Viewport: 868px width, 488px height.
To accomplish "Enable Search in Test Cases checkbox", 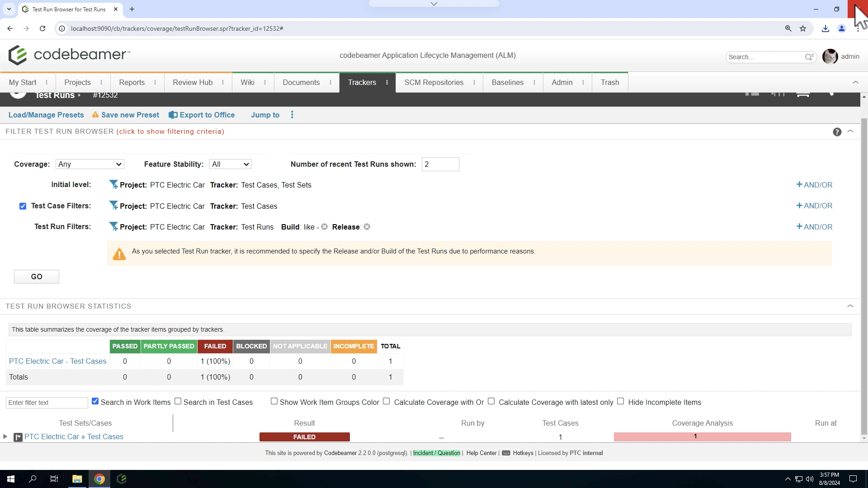I will tap(178, 401).
